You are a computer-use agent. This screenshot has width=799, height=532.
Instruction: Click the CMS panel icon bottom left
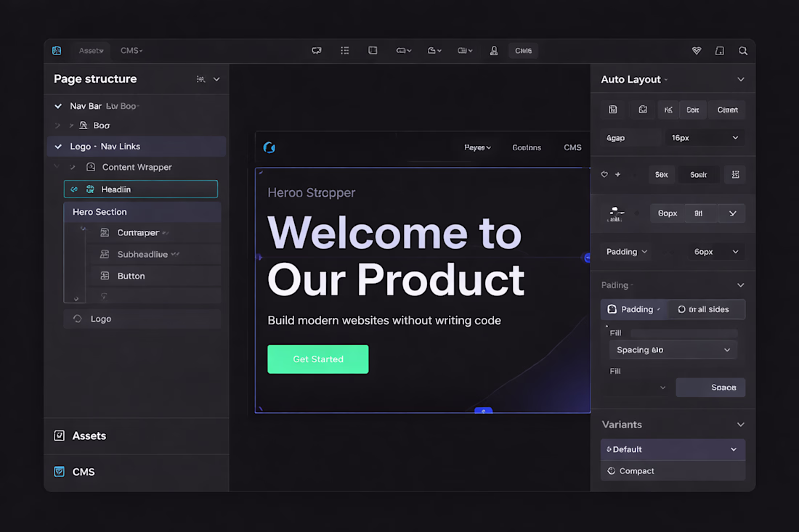pyautogui.click(x=59, y=472)
